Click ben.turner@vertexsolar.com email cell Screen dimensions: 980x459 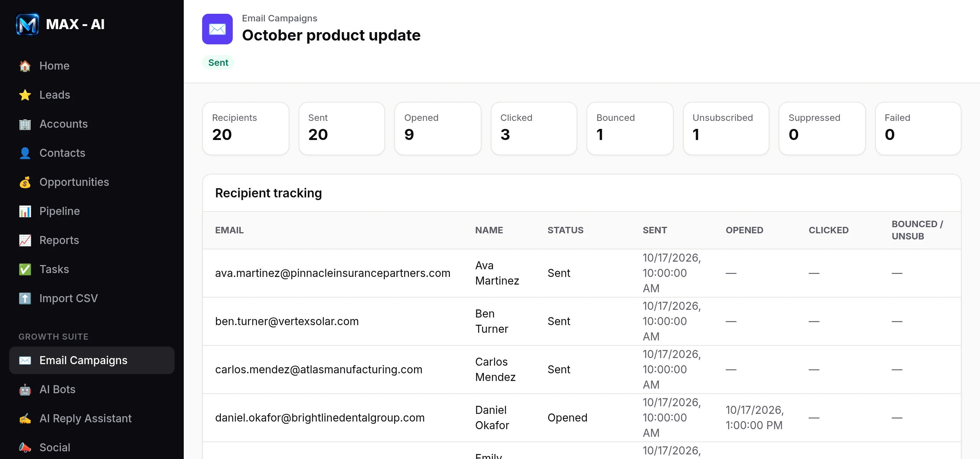[287, 321]
